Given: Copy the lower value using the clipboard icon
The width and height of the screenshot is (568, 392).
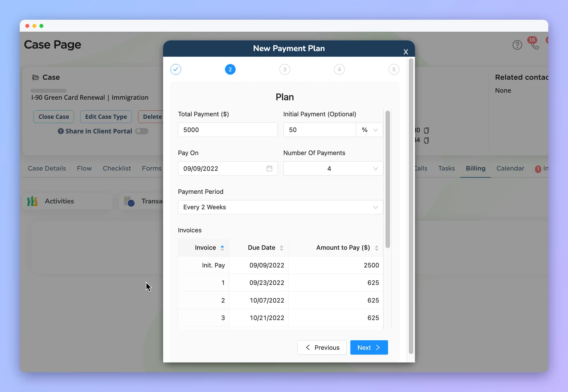Looking at the screenshot, I should (426, 140).
